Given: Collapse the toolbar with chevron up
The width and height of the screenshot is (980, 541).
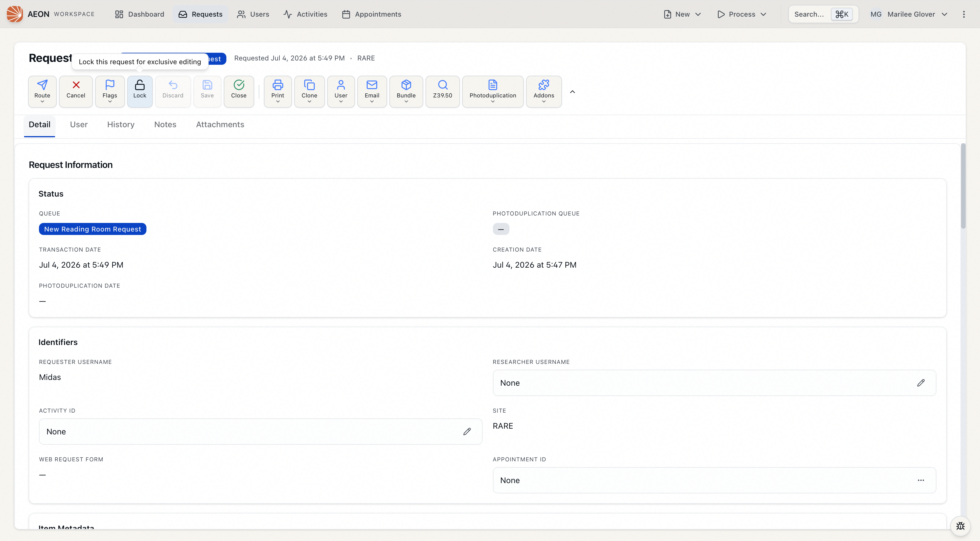Looking at the screenshot, I should coord(572,92).
